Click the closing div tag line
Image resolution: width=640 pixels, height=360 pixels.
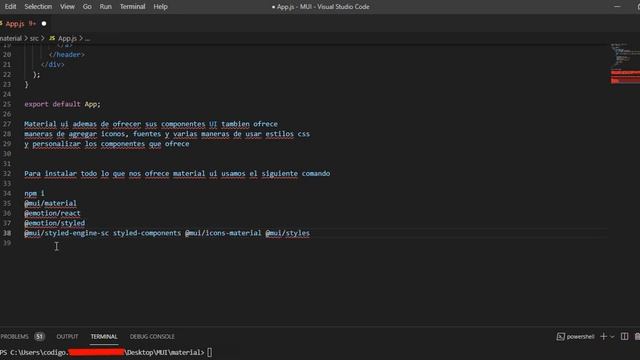click(52, 64)
